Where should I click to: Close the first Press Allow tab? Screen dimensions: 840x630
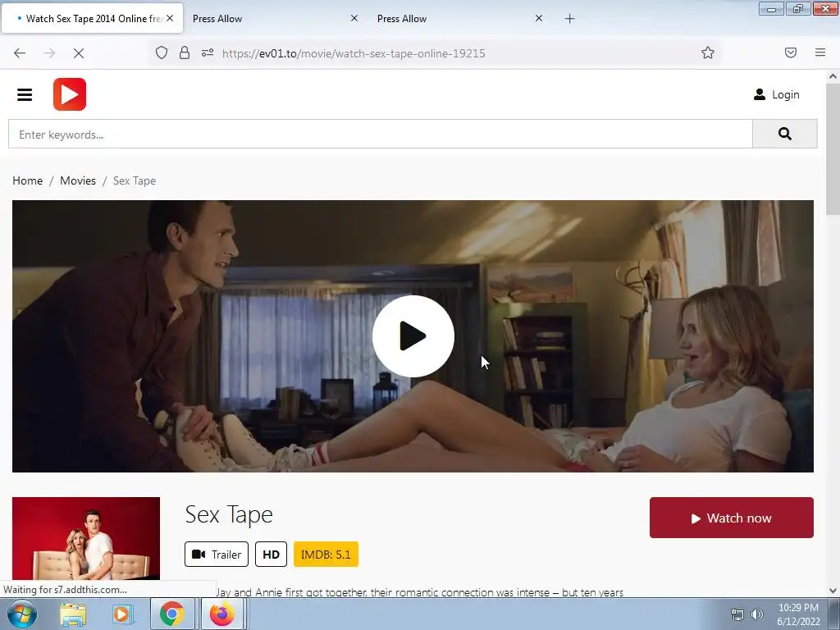(x=354, y=18)
